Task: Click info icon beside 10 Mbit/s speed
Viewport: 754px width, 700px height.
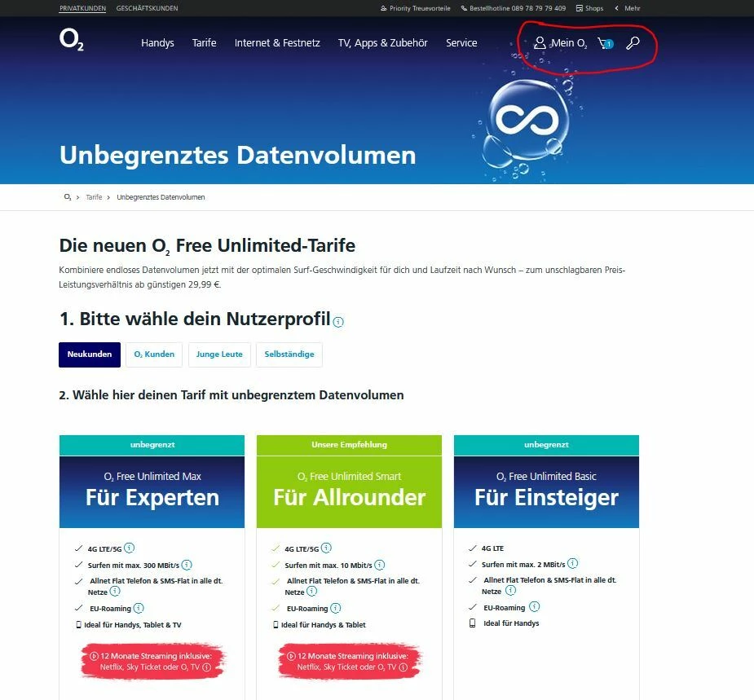Action: coord(379,565)
